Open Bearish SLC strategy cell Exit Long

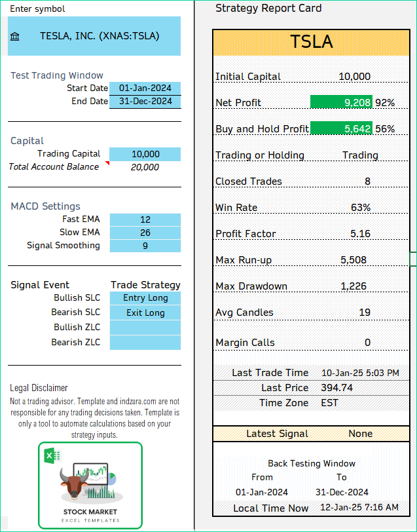pyautogui.click(x=145, y=313)
